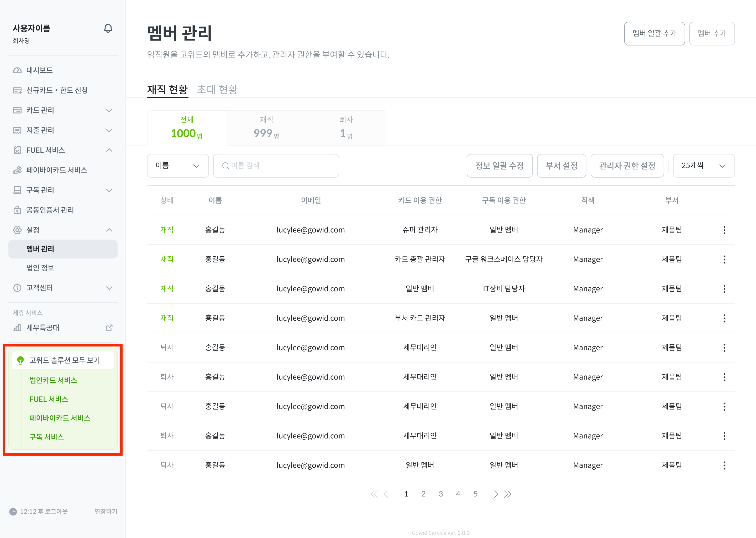Viewport: 756px width, 538px height.
Task: Open the 25개씩 page size dropdown
Action: (x=703, y=166)
